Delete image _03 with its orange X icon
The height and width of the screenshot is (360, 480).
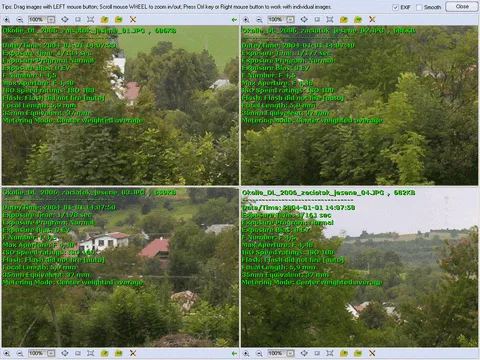[x=133, y=353]
